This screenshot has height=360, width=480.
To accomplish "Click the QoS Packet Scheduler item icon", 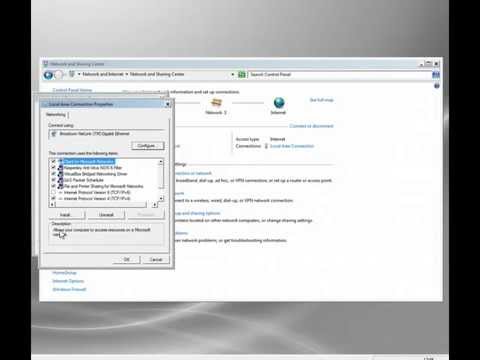I will tap(60, 180).
